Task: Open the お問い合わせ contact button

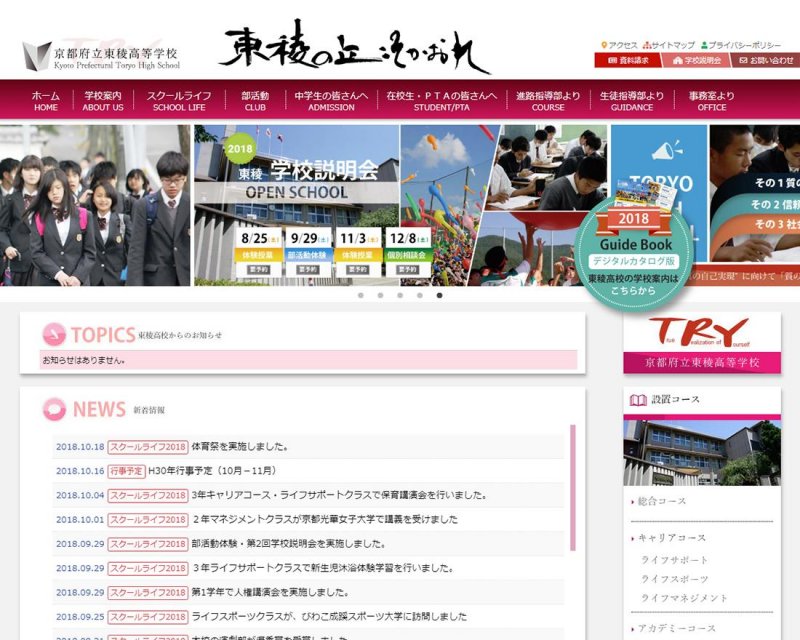Action: pyautogui.click(x=766, y=60)
